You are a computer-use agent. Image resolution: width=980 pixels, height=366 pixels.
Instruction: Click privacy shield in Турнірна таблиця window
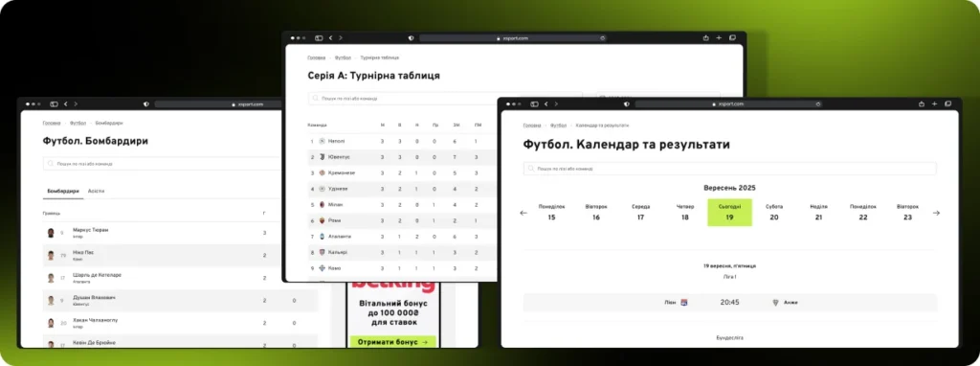click(411, 38)
